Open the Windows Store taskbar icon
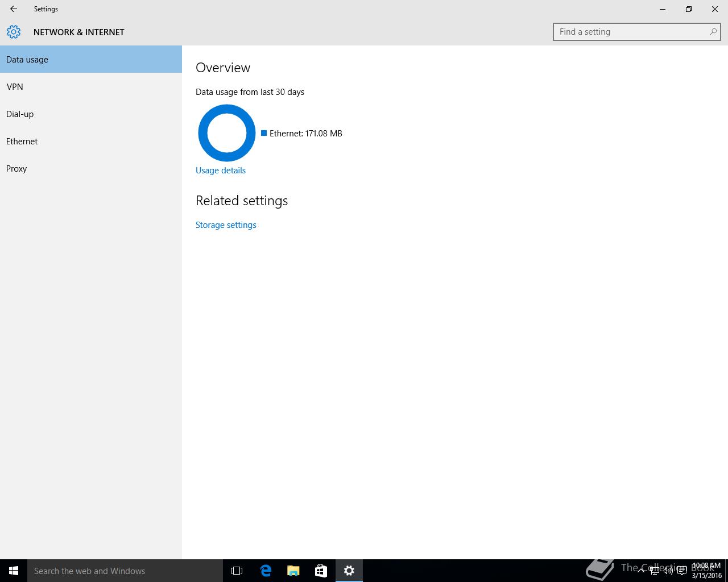 tap(321, 571)
